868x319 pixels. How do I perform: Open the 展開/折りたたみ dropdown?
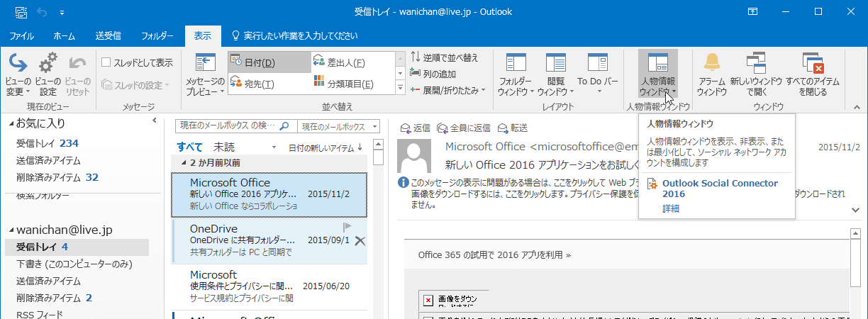[x=447, y=90]
